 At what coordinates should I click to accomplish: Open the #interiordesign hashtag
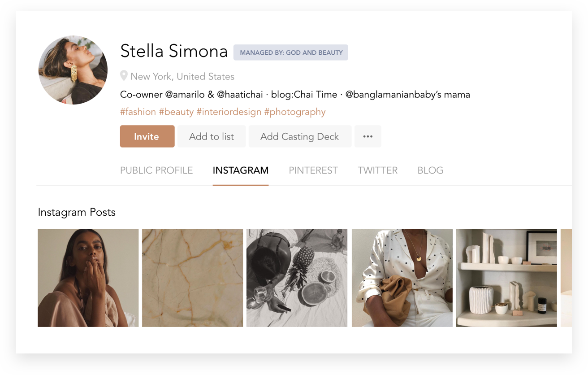[x=229, y=112]
